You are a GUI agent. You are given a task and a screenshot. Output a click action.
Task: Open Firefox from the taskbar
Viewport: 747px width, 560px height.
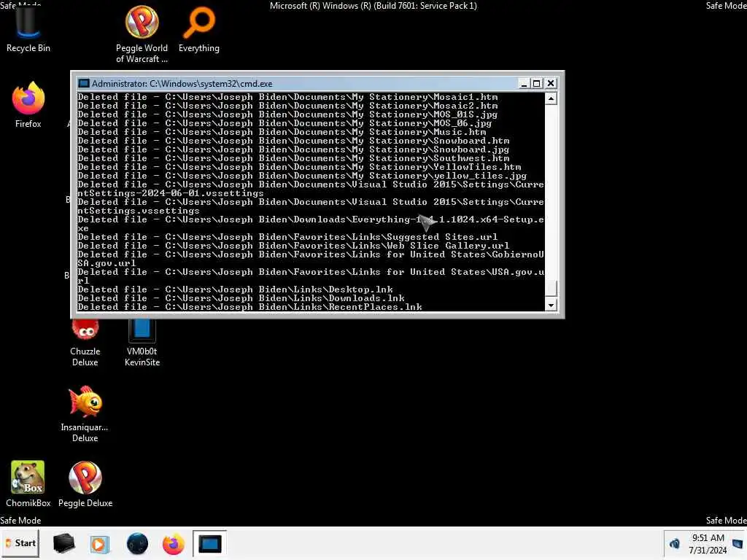(x=174, y=543)
